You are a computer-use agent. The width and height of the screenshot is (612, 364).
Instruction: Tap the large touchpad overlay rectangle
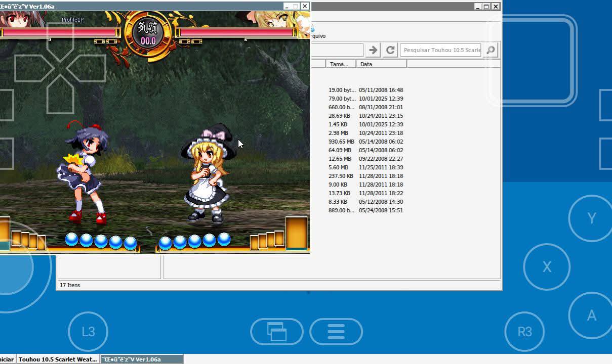coord(533,61)
